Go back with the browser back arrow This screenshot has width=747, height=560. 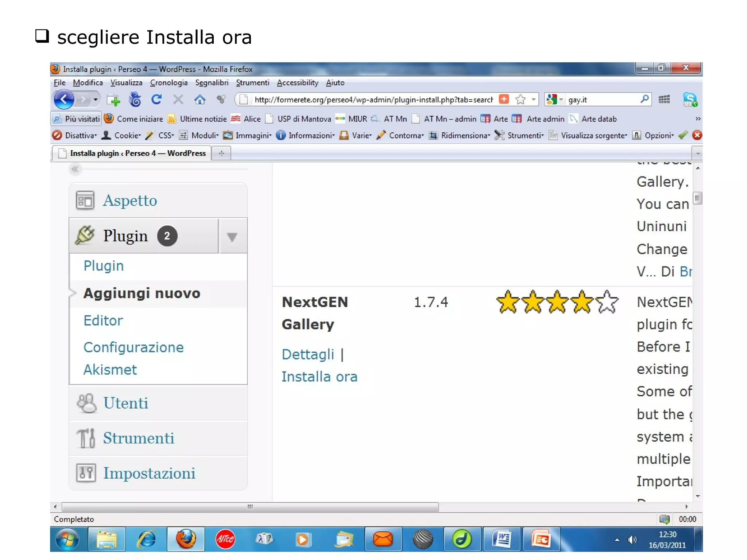point(64,99)
